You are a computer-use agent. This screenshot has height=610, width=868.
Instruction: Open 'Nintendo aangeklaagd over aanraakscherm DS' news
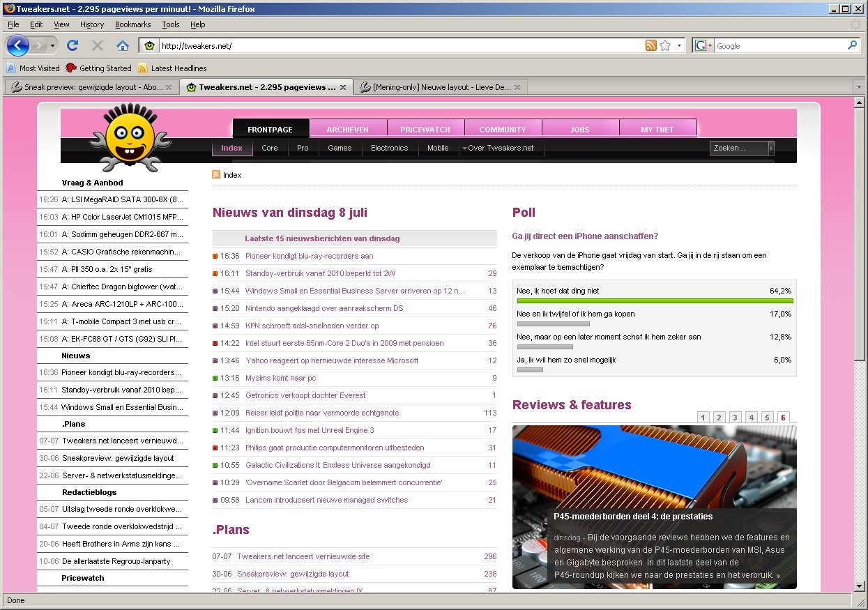[324, 308]
